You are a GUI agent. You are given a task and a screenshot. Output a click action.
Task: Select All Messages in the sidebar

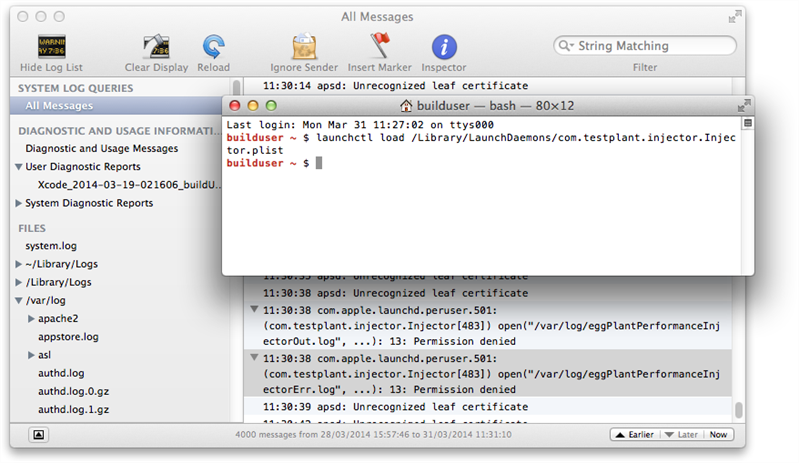(x=59, y=106)
